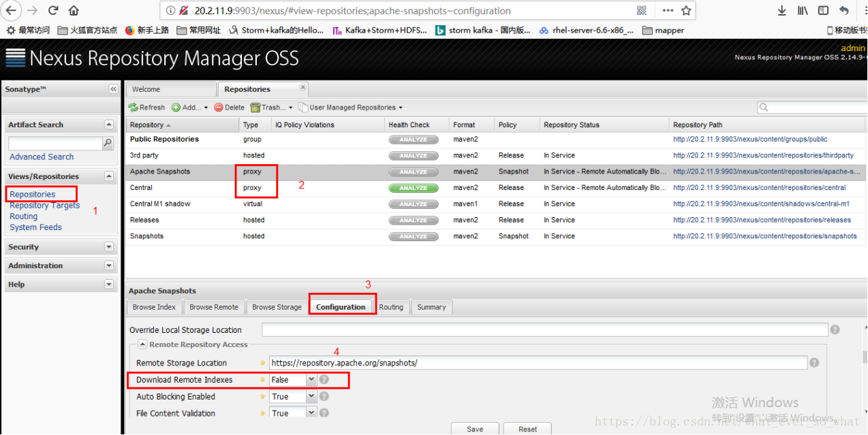Open the Browse Storage tab
The image size is (868, 435).
(277, 307)
